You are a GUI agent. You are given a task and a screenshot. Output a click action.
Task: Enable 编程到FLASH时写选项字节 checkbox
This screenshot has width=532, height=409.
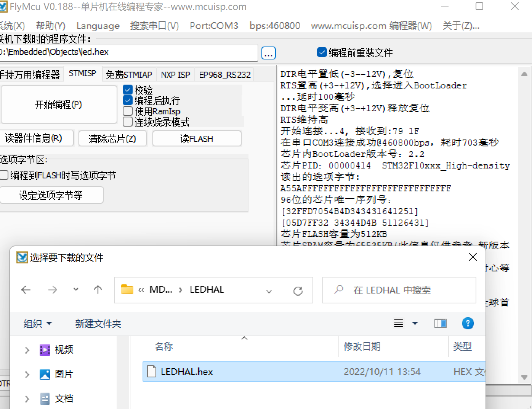4,175
